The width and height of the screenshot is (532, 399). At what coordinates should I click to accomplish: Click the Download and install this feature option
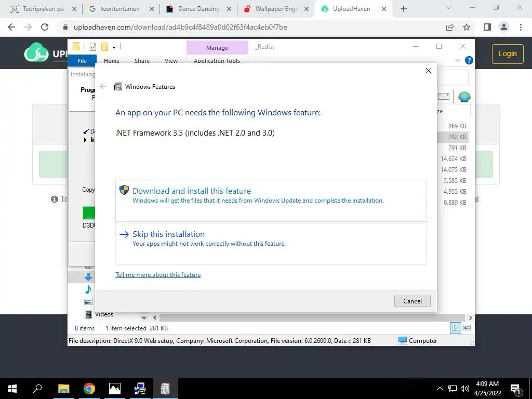tap(270, 201)
